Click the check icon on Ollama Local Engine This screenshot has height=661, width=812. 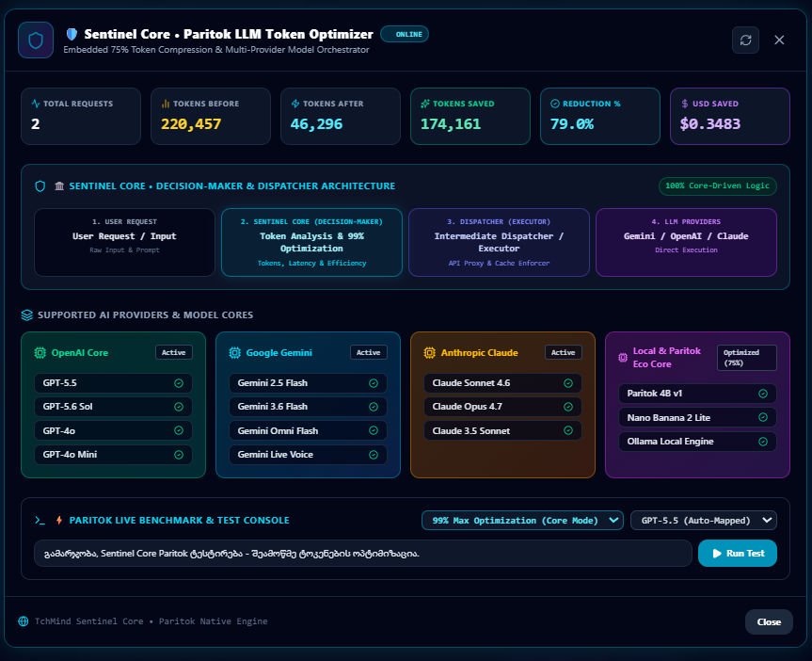(763, 442)
